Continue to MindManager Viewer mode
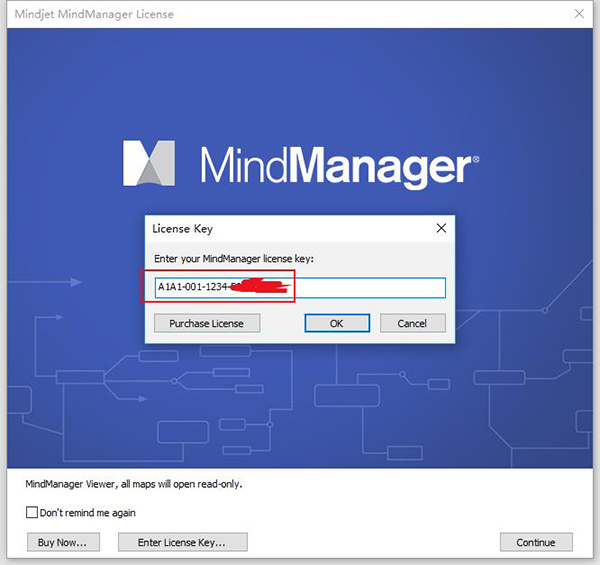The width and height of the screenshot is (600, 565). tap(536, 542)
